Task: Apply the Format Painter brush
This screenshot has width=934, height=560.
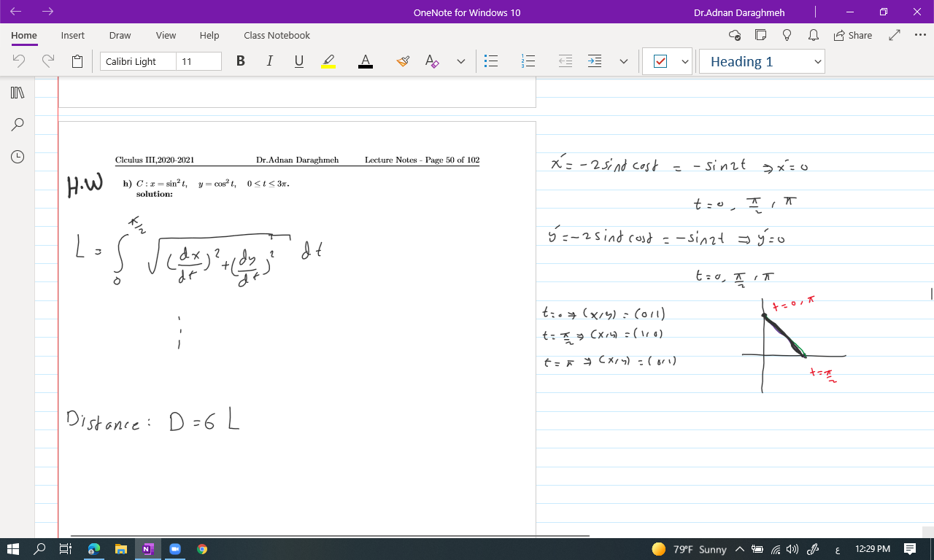Action: [x=403, y=61]
